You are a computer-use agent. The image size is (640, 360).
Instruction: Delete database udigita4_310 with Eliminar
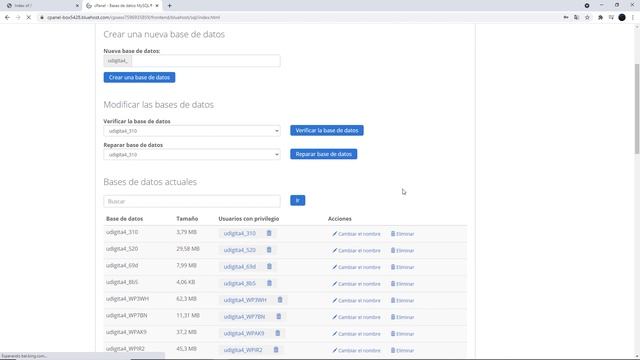tap(402, 234)
